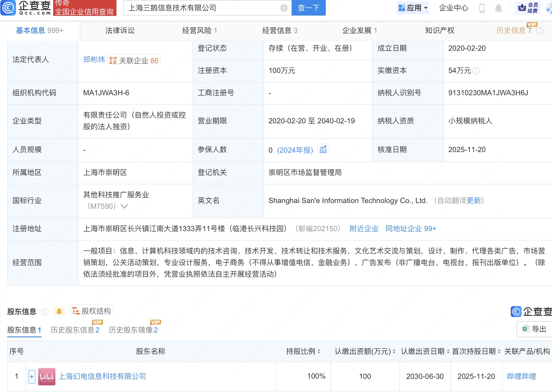This screenshot has height=392, width=552.
Task: Click shareholder alert bell icon
Action: tap(59, 311)
